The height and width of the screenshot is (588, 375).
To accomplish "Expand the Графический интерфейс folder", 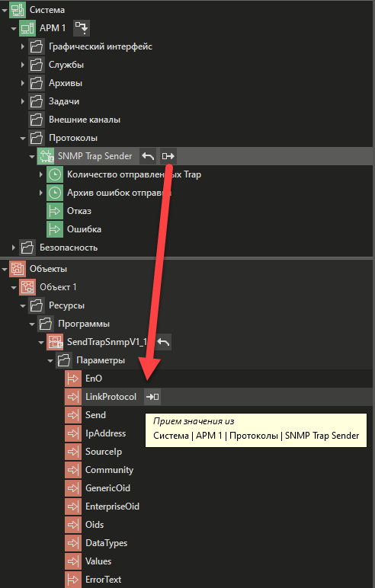I will (x=23, y=46).
